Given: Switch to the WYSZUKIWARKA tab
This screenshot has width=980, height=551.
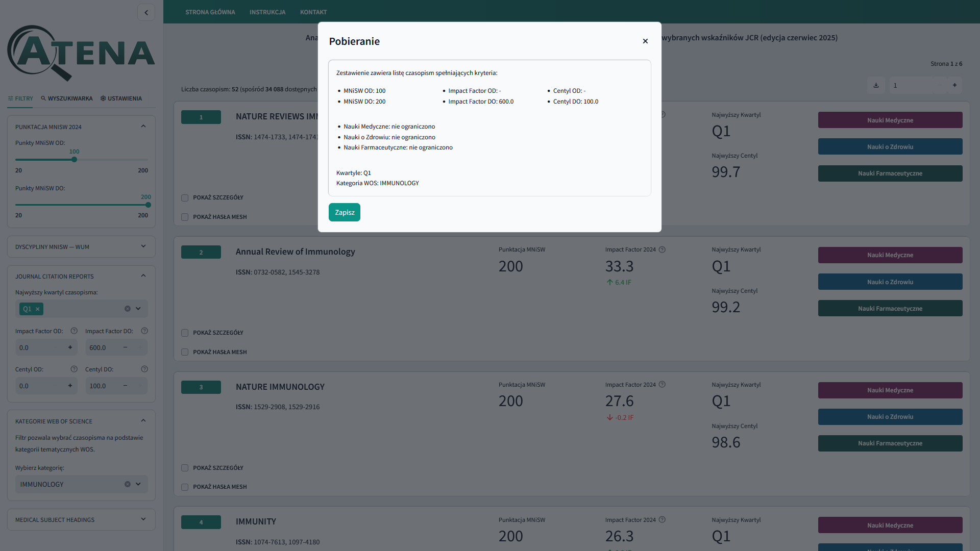Looking at the screenshot, I should tap(67, 98).
